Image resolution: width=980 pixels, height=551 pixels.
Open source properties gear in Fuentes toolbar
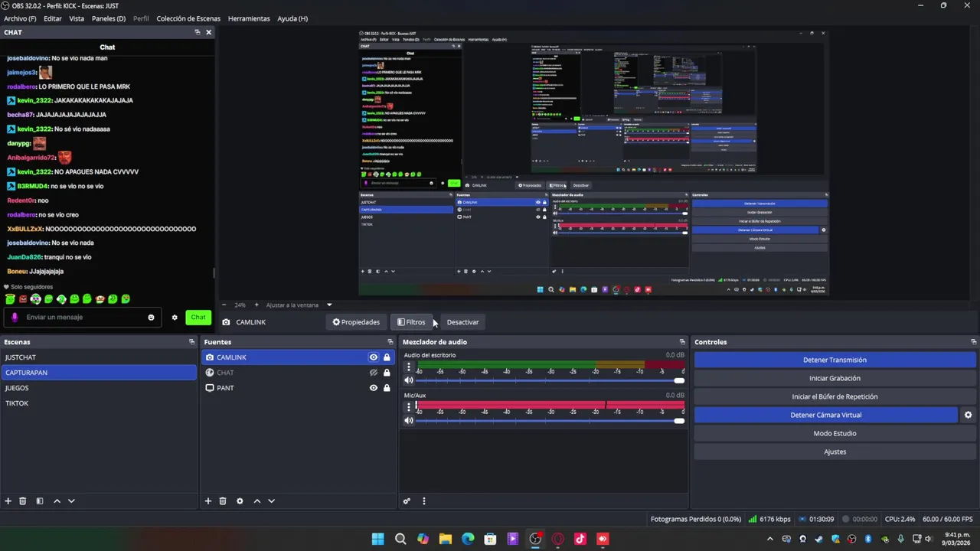(240, 501)
